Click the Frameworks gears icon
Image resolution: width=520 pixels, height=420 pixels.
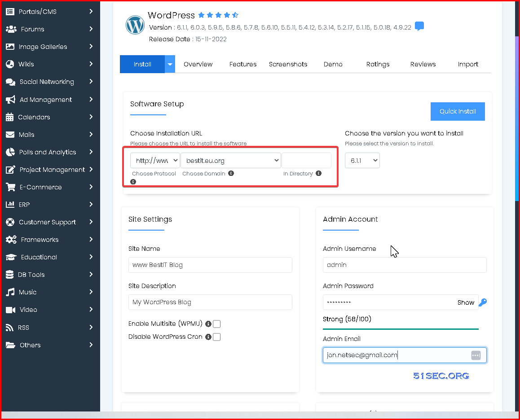11,240
